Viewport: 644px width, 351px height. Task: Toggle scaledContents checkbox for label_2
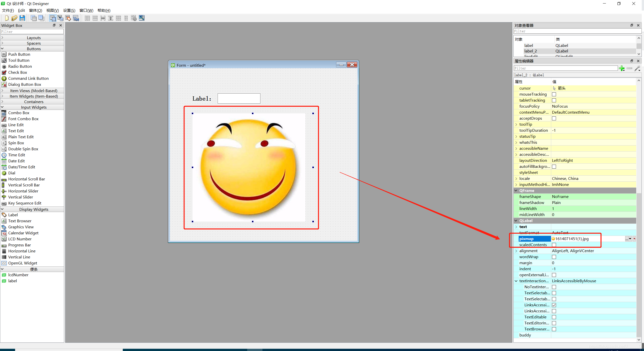(x=555, y=245)
